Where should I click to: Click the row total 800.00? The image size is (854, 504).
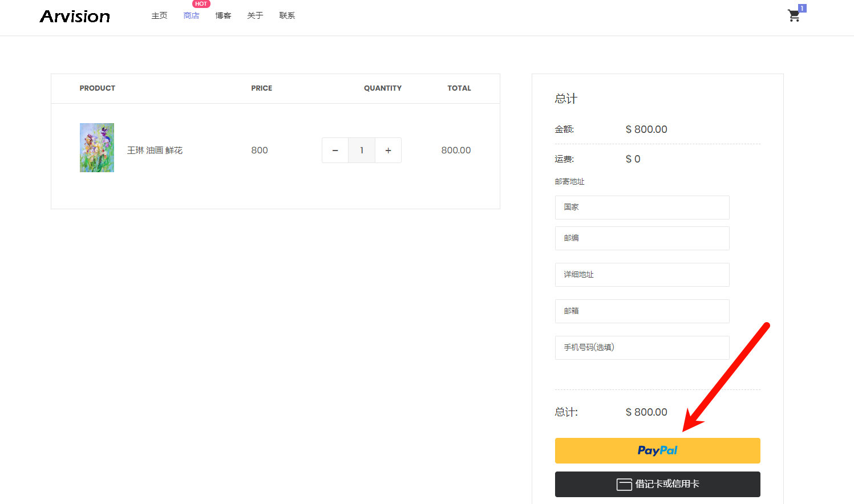456,151
